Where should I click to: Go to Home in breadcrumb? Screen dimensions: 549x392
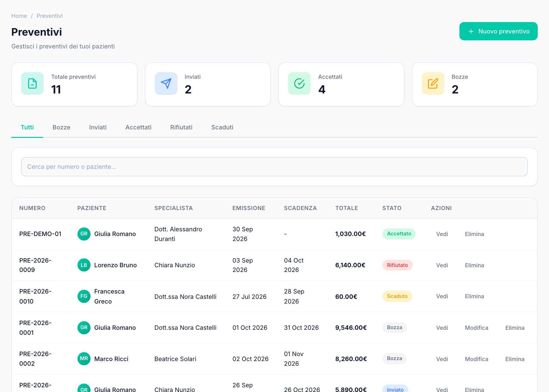tap(19, 16)
